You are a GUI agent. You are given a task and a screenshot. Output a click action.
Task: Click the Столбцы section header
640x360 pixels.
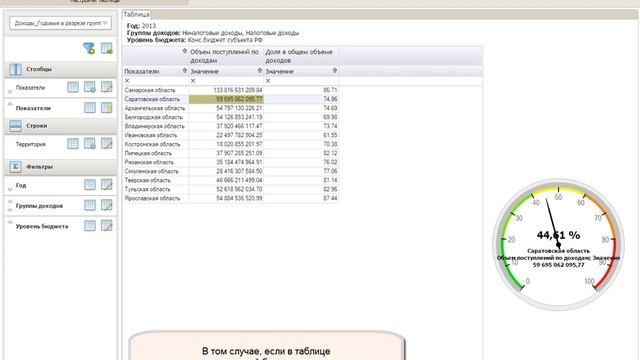61,69
